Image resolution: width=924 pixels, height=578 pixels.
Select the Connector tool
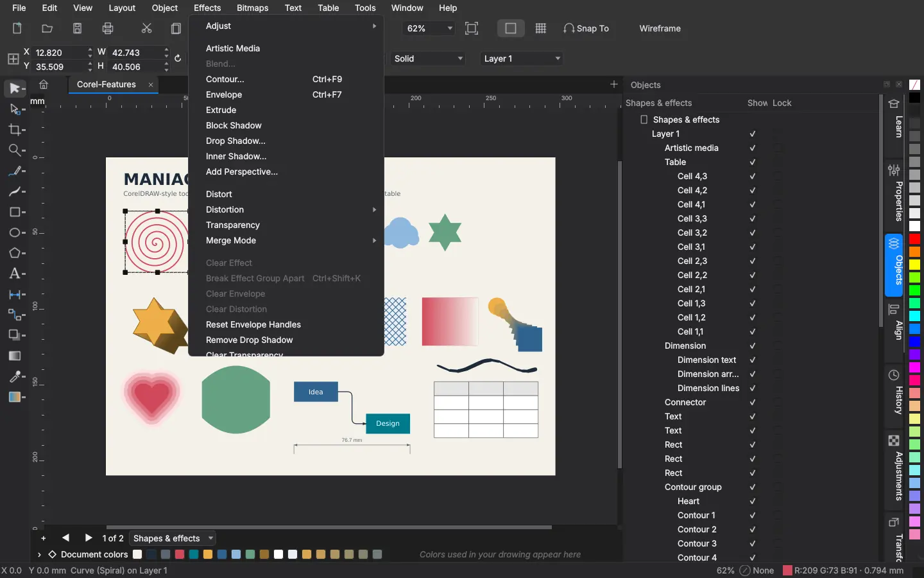(x=15, y=315)
